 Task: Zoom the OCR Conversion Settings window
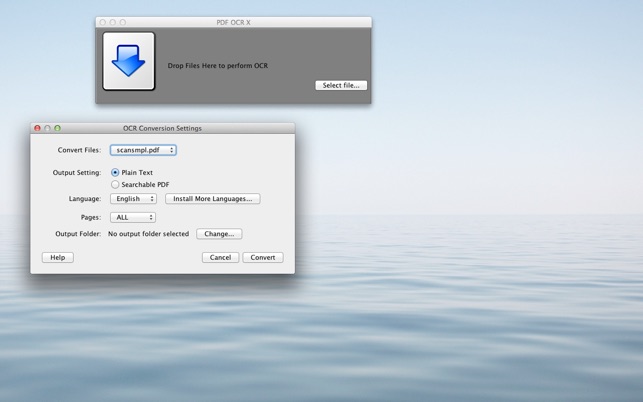[x=57, y=128]
